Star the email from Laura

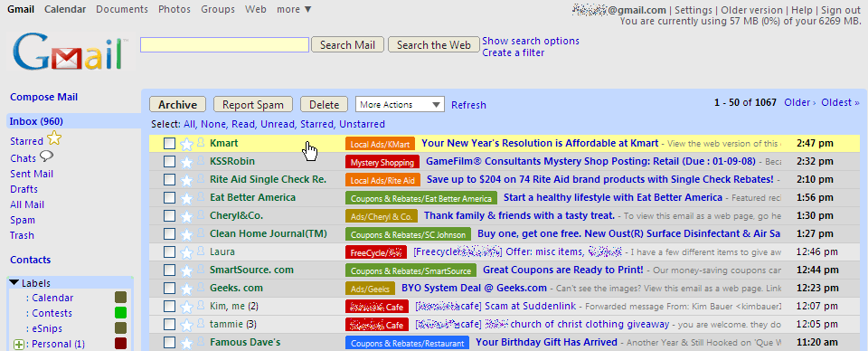(187, 252)
